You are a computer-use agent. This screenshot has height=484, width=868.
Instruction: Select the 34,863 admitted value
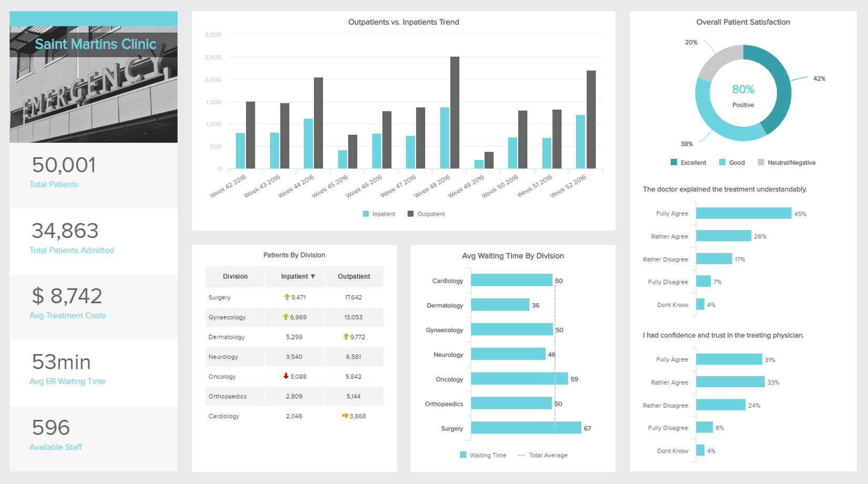(65, 231)
